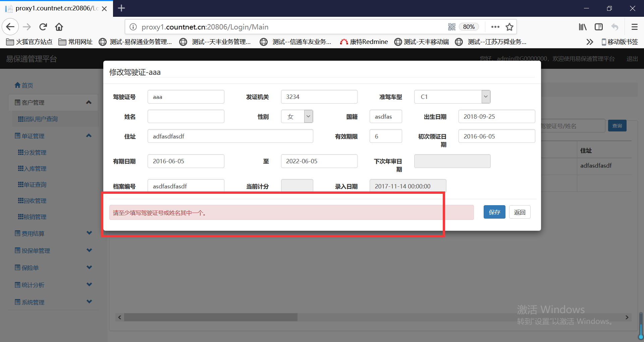
Task: Open the 准驾车型 dropdown showing C1
Action: (x=452, y=97)
